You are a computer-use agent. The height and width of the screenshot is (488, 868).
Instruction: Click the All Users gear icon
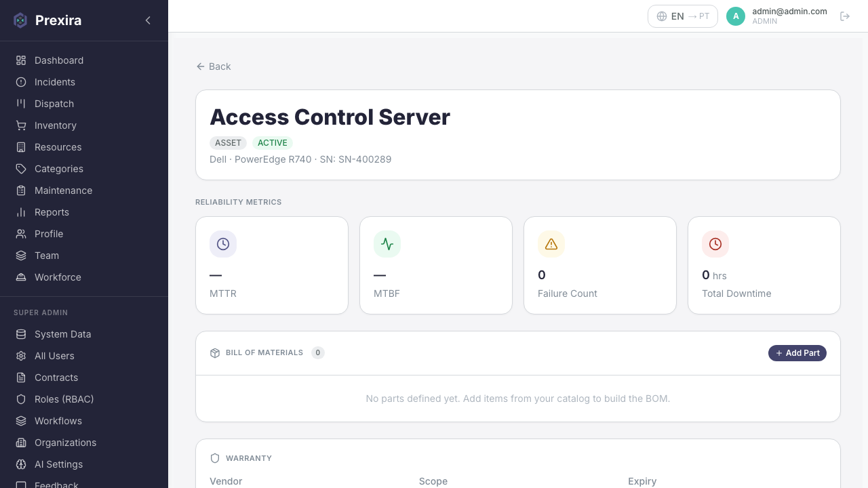tap(21, 356)
